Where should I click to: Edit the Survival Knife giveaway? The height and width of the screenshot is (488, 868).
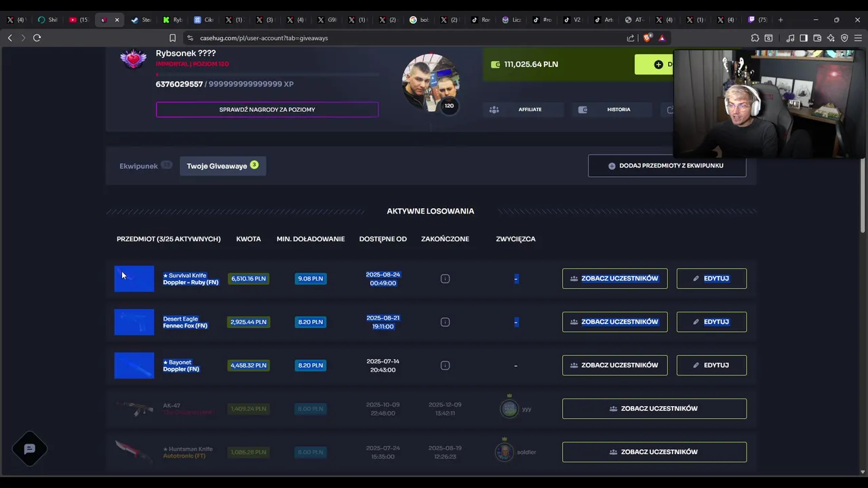pos(711,279)
